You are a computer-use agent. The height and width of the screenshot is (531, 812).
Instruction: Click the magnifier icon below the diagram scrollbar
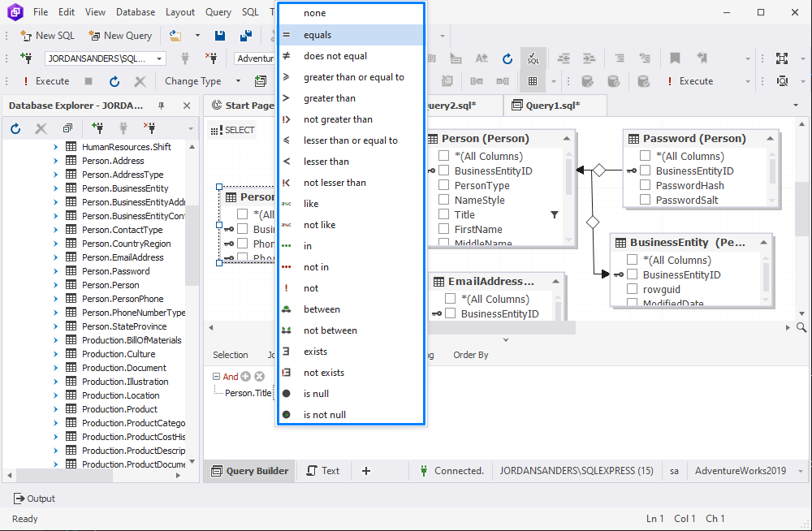pyautogui.click(x=801, y=326)
